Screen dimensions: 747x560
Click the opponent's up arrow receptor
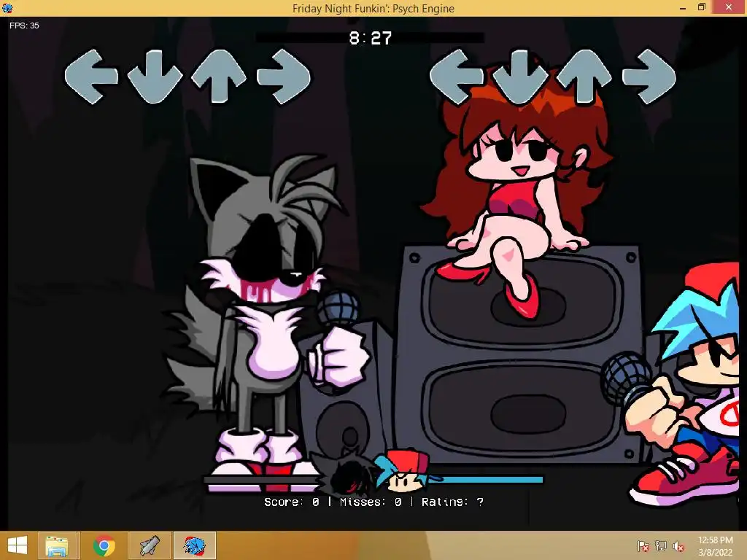click(219, 76)
